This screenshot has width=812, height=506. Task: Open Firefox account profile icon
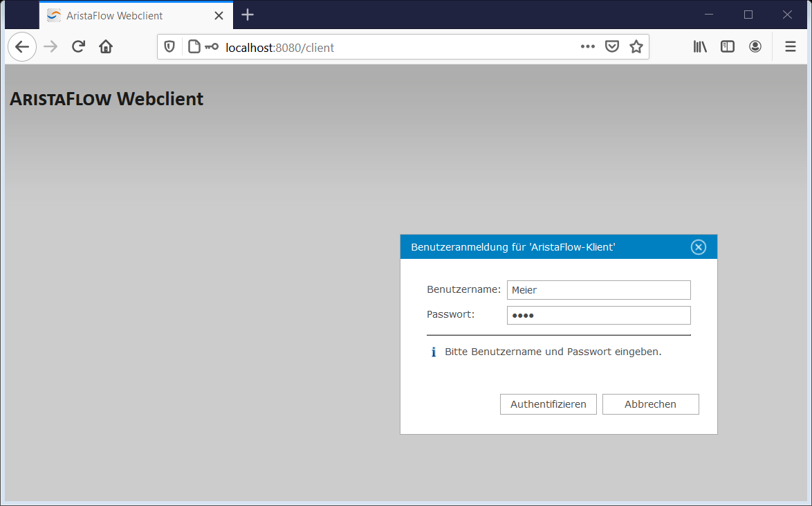tap(755, 47)
